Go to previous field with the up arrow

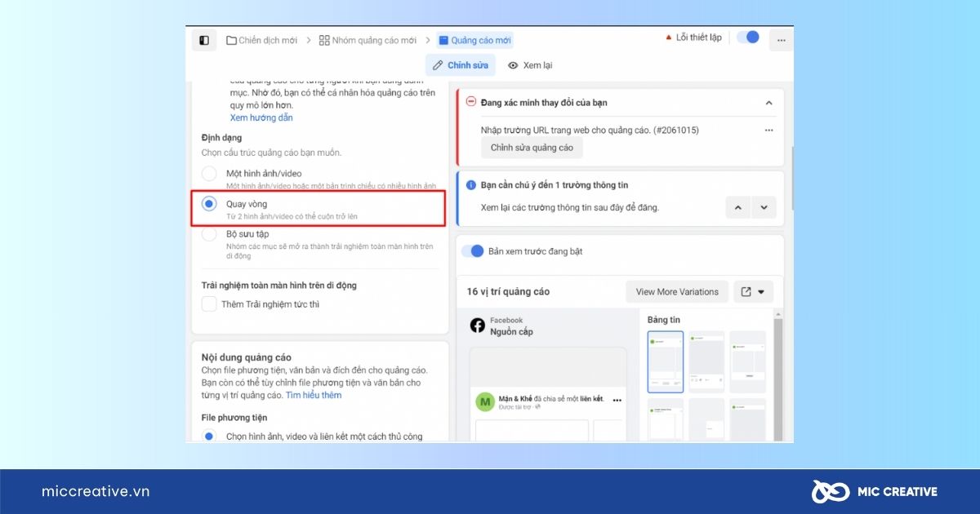point(737,207)
